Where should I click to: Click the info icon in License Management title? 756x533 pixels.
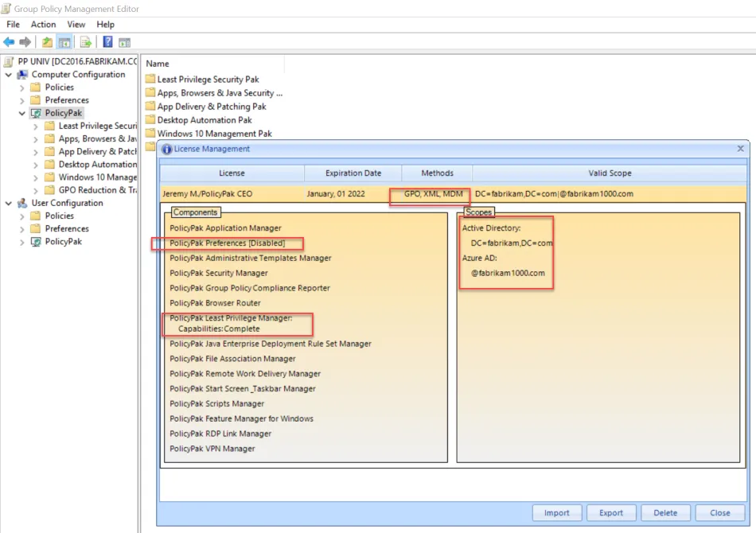click(x=167, y=150)
